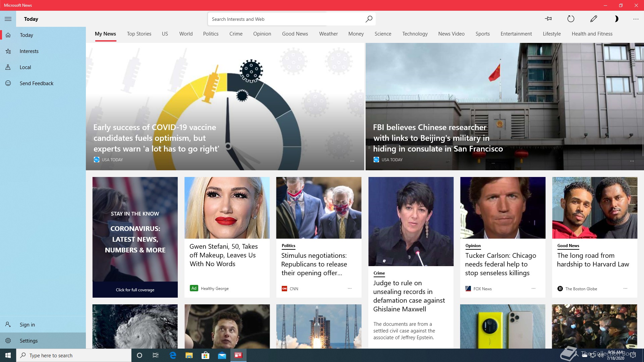Go to the Crime tab
The image size is (644, 362).
(x=236, y=34)
